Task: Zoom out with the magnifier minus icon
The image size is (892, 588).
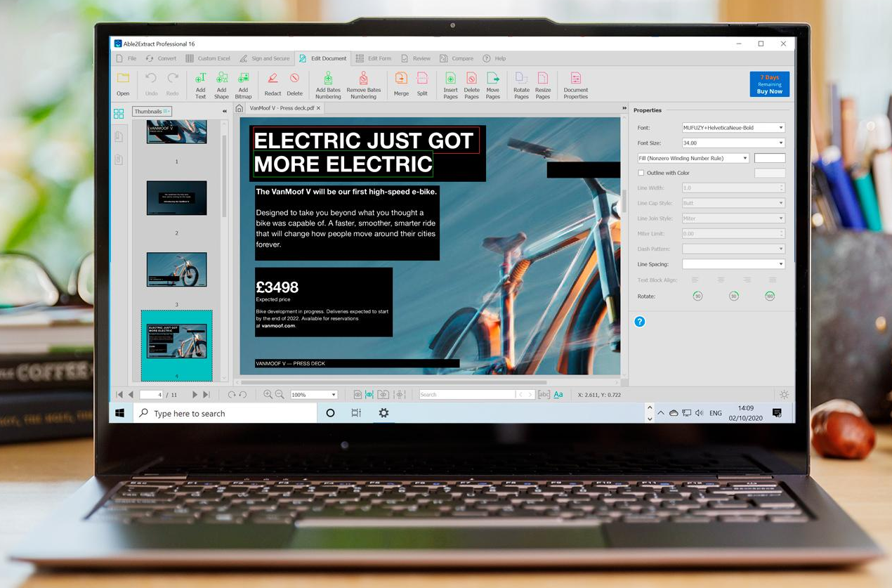Action: 280,395
